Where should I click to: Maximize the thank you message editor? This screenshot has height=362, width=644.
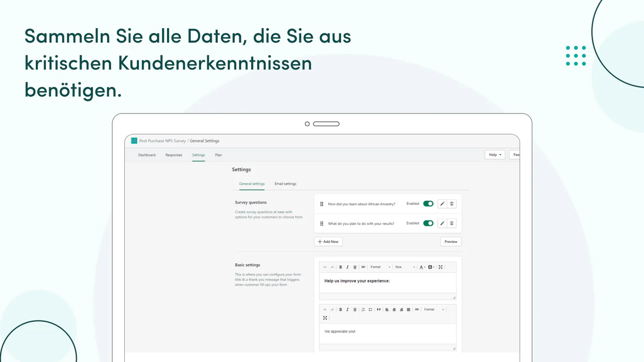click(x=325, y=318)
